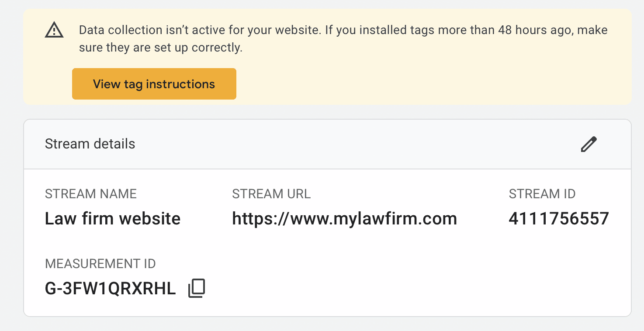This screenshot has width=644, height=331.
Task: Select the Law firm website stream name
Action: point(113,218)
